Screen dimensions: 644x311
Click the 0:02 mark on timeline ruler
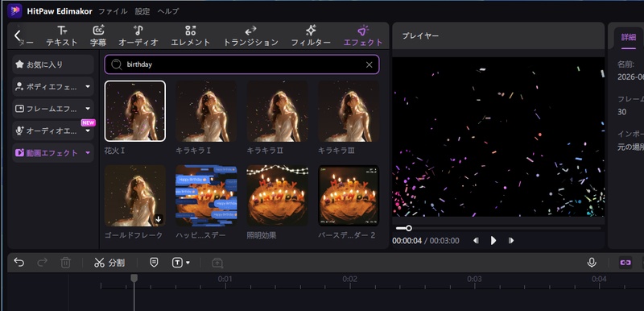click(x=350, y=279)
